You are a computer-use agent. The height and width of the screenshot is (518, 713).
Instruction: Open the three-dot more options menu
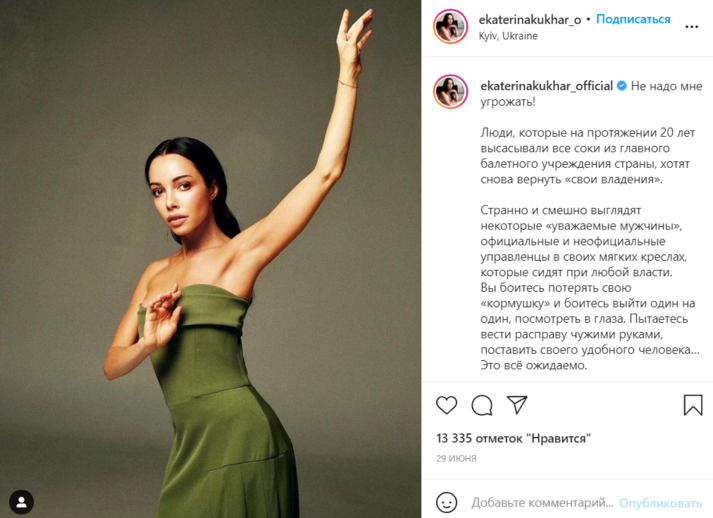pyautogui.click(x=692, y=27)
